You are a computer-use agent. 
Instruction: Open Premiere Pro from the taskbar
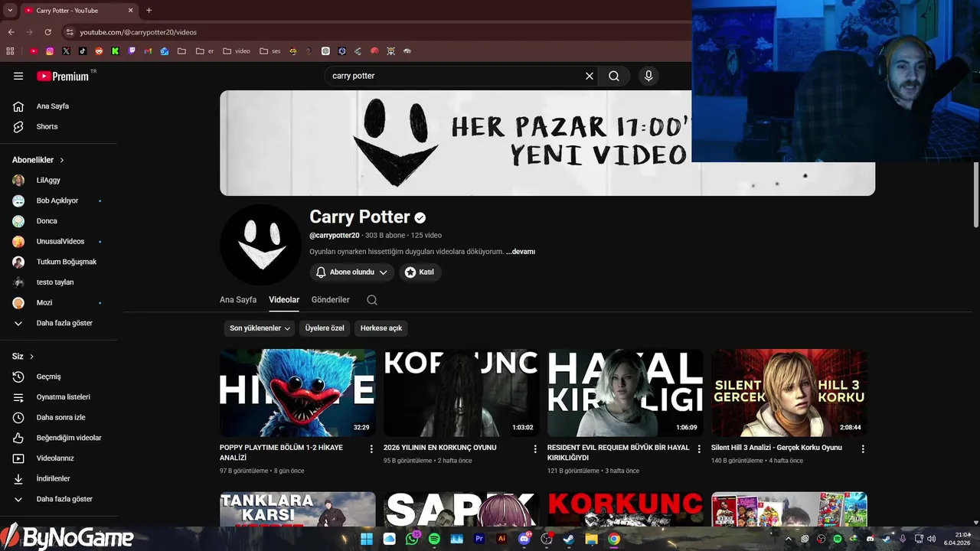(x=479, y=539)
